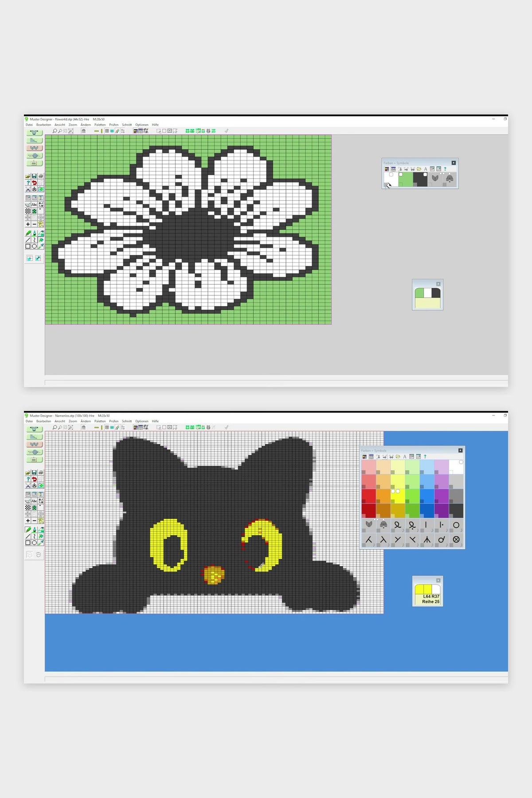Pick the dark gray swatch in flower4d Farben panel
This screenshot has height=798, width=532.
[x=420, y=179]
